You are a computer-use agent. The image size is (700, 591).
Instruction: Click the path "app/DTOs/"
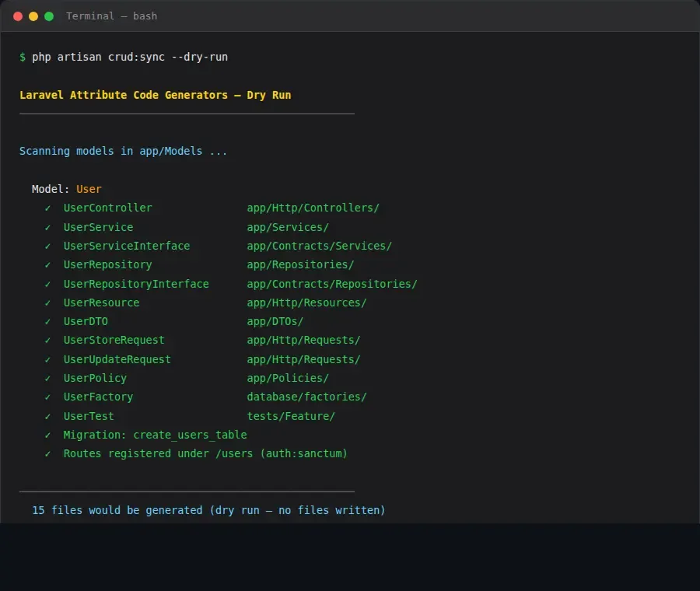[x=275, y=321]
